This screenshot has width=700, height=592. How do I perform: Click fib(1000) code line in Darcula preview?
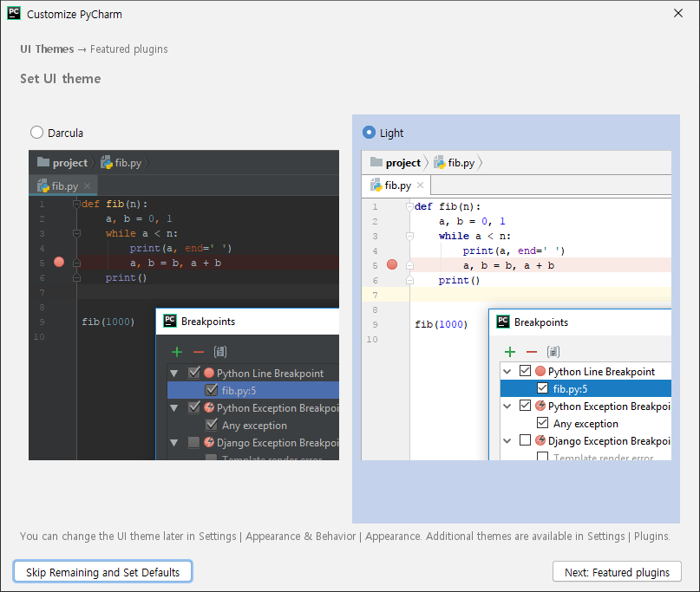(108, 322)
